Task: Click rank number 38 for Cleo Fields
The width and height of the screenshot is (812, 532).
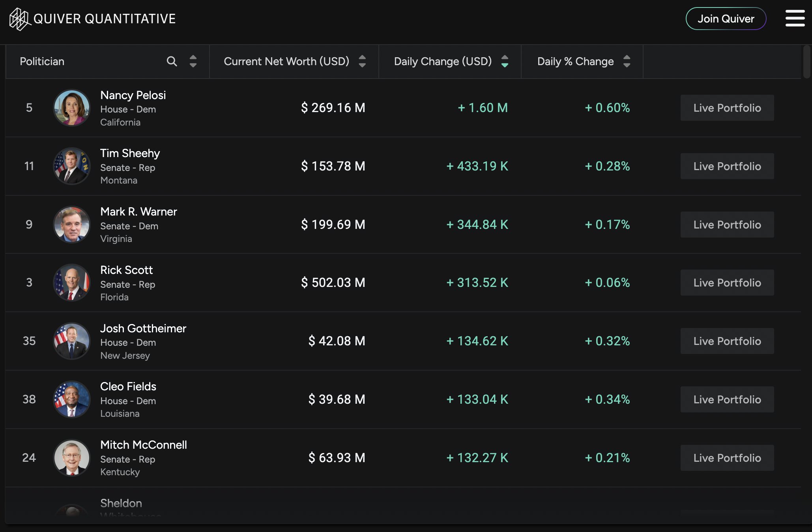Action: 29,399
